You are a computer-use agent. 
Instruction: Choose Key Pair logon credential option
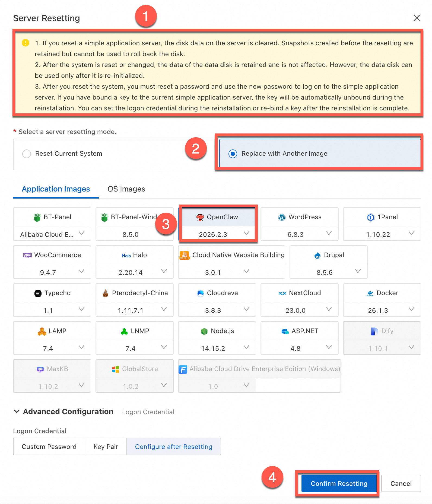point(106,446)
